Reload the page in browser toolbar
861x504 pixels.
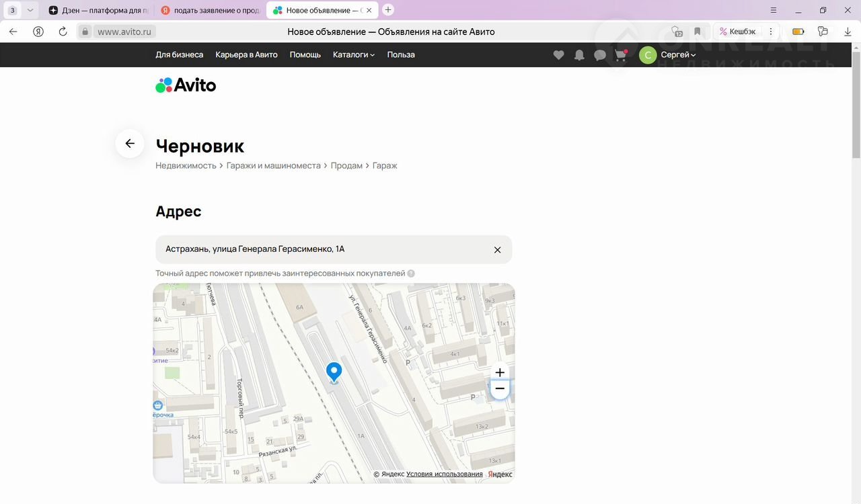tap(63, 32)
